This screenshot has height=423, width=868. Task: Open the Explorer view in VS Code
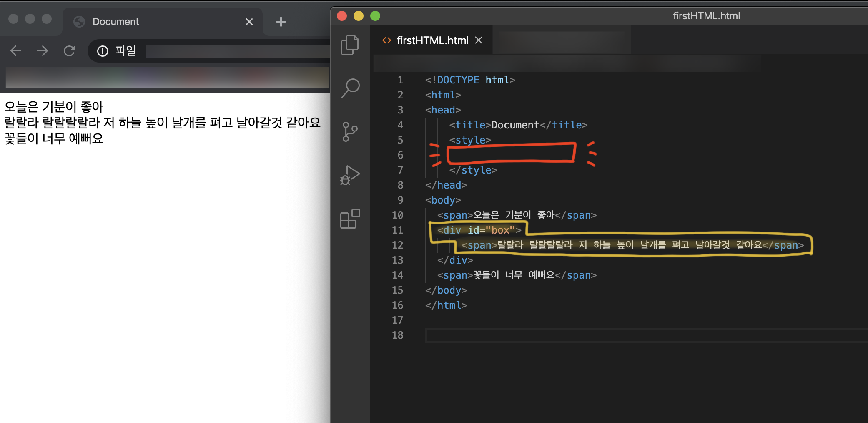(x=350, y=45)
